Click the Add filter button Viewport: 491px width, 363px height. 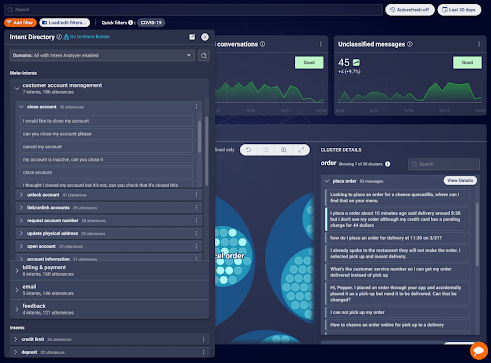pyautogui.click(x=20, y=23)
